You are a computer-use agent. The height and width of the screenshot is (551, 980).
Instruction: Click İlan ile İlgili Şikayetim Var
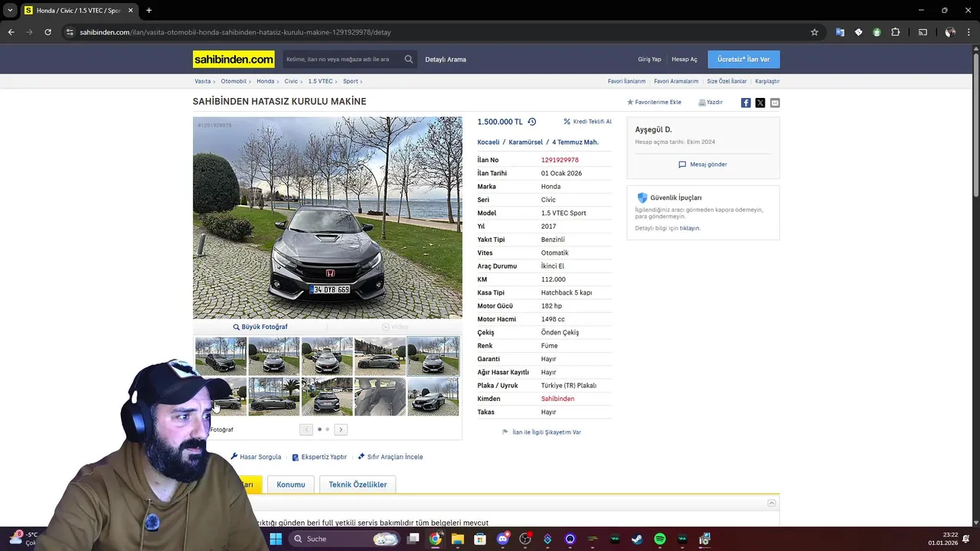pyautogui.click(x=541, y=432)
